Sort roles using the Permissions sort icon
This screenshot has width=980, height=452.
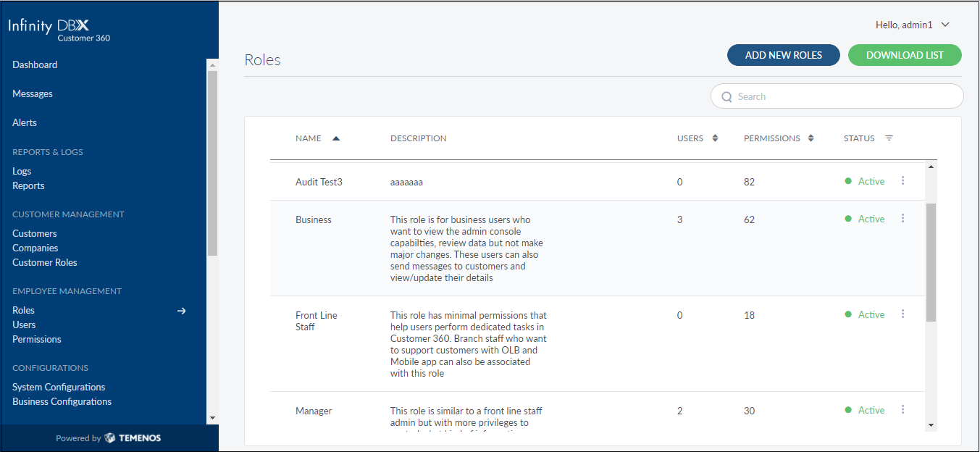(x=811, y=138)
